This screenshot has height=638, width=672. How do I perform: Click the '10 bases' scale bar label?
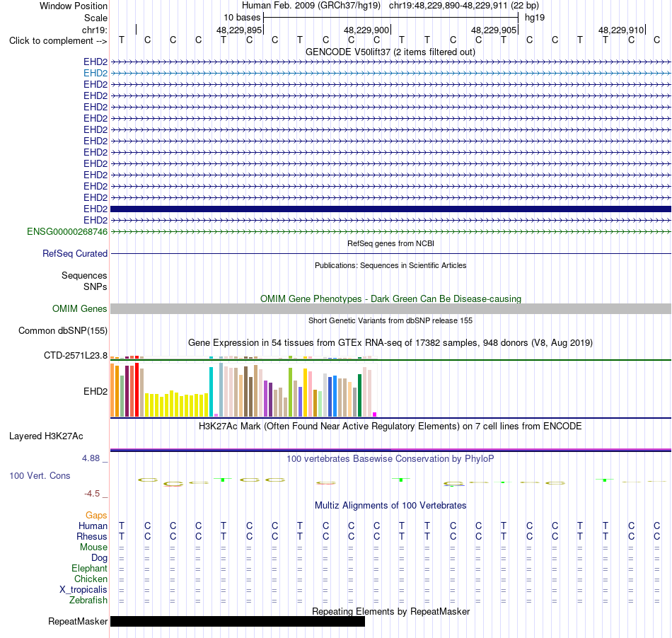(x=242, y=18)
